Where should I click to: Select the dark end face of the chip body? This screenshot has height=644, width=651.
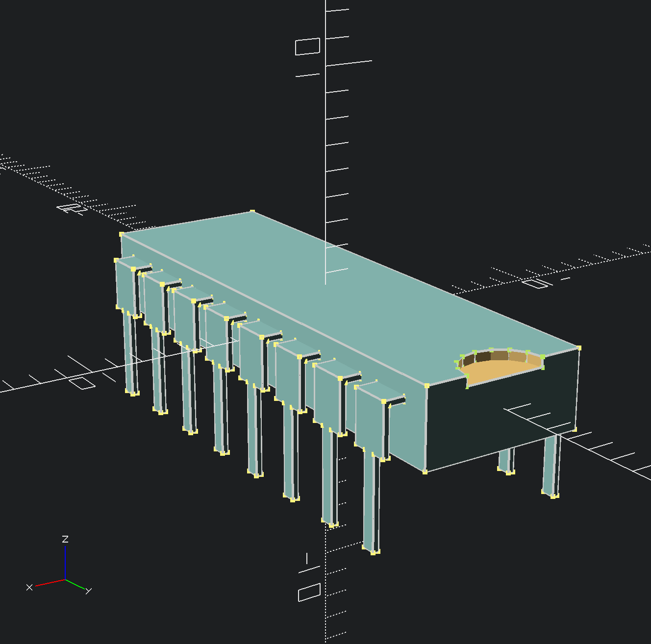click(500, 412)
